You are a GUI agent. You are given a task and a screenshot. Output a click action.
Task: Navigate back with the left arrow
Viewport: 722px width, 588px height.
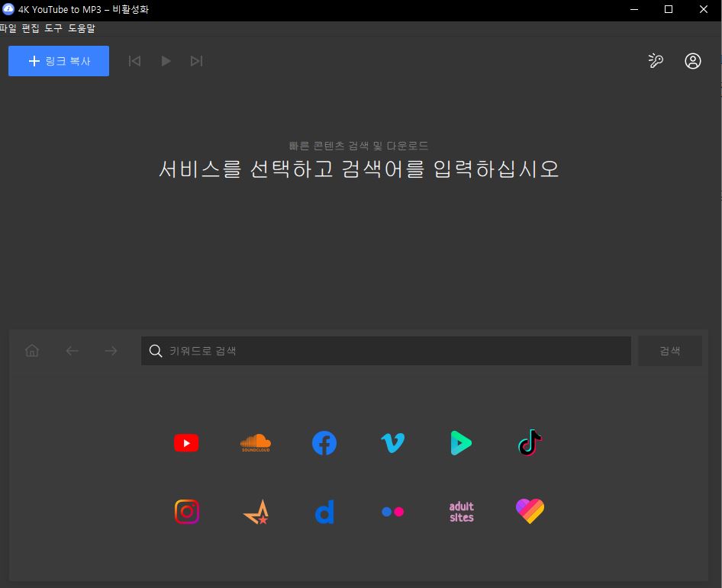72,351
